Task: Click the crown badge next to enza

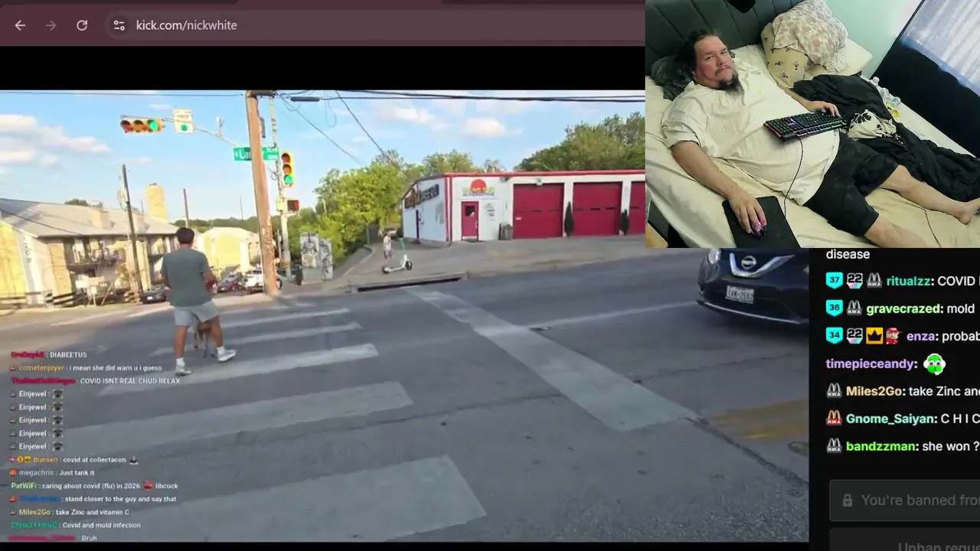Action: (874, 336)
